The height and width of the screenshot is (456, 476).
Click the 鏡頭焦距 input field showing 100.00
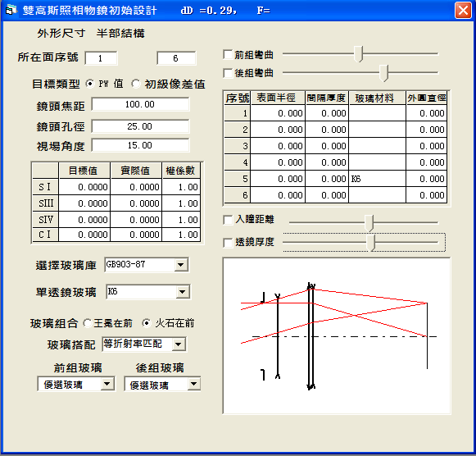140,104
